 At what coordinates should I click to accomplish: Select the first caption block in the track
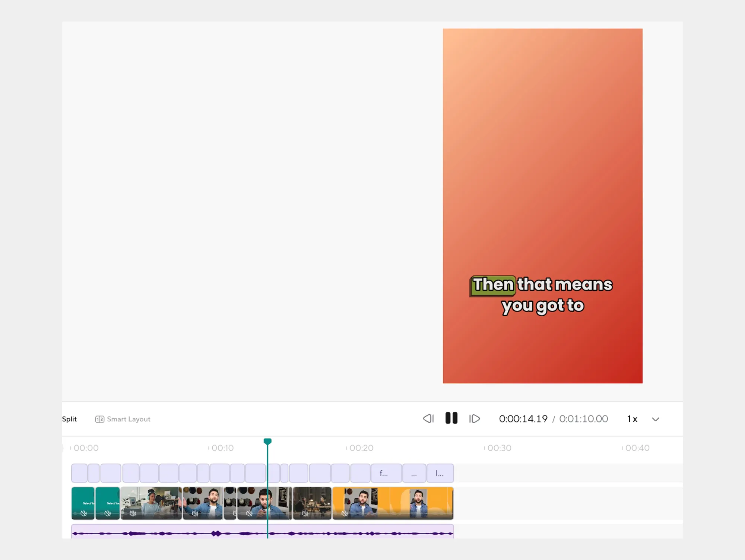[79, 474]
